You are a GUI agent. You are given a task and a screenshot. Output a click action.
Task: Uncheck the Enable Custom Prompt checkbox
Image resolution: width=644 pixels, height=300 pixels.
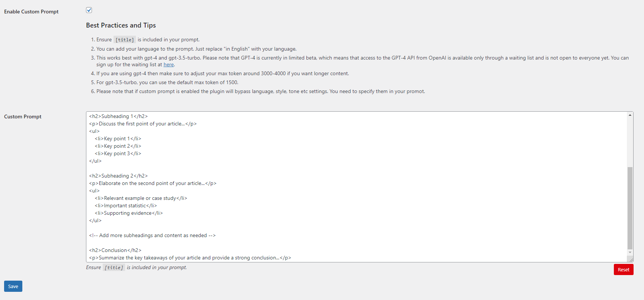click(89, 10)
